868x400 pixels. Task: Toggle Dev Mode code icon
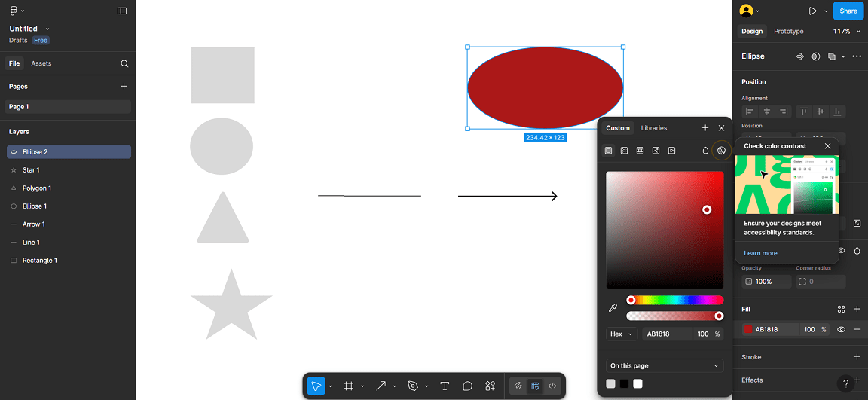pyautogui.click(x=552, y=386)
